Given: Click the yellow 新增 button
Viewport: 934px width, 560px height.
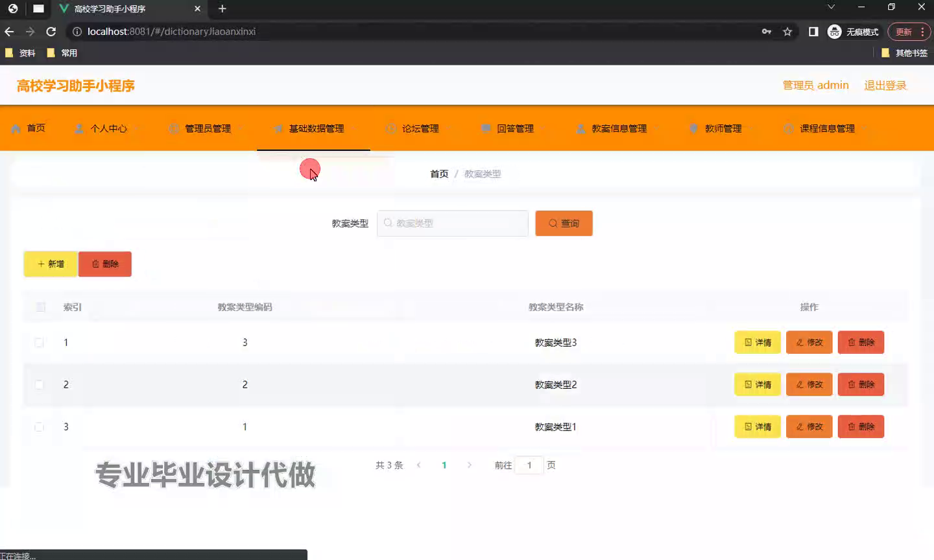Looking at the screenshot, I should tap(51, 264).
